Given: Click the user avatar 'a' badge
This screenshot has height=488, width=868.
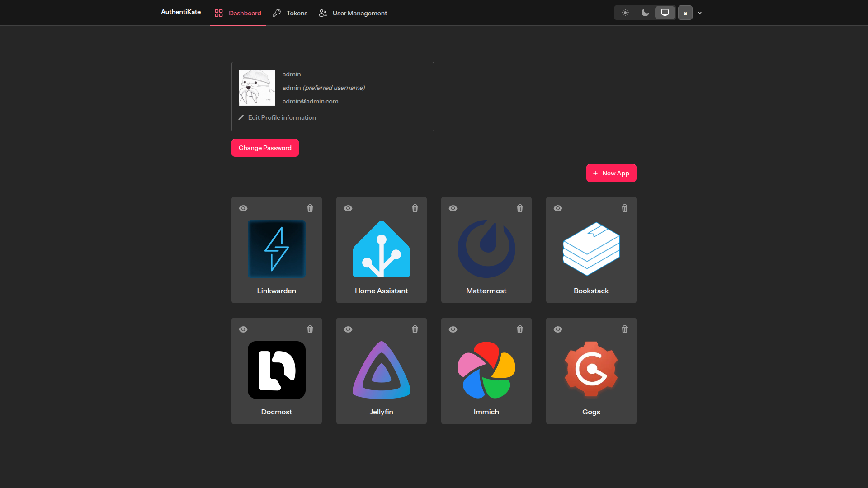Looking at the screenshot, I should 685,13.
